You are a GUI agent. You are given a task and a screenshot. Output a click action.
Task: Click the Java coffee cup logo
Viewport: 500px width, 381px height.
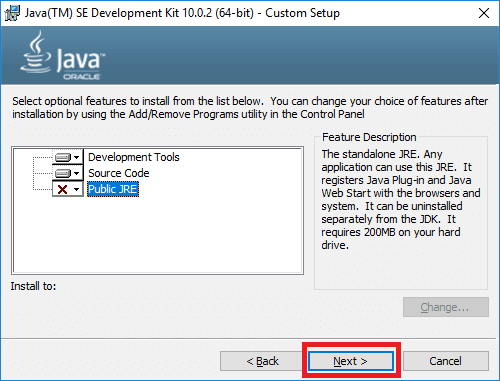[x=36, y=52]
